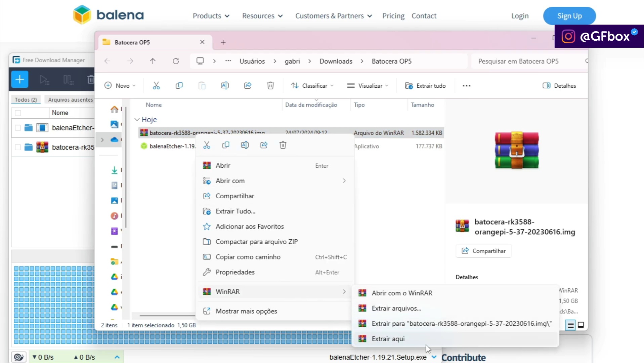644x363 pixels.
Task: Toggle the select-all checkbox beside Nome header
Action: [x=18, y=113]
